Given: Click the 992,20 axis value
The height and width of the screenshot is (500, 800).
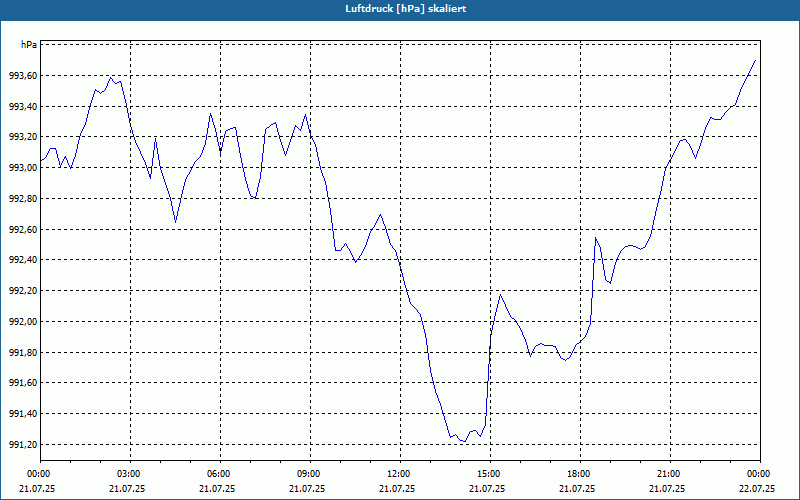Looking at the screenshot, I should click(x=23, y=291).
